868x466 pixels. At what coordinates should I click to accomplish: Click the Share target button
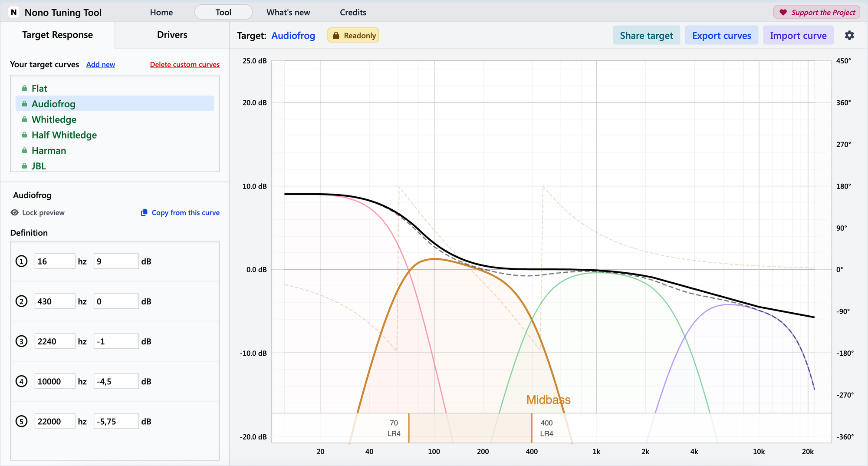[646, 36]
